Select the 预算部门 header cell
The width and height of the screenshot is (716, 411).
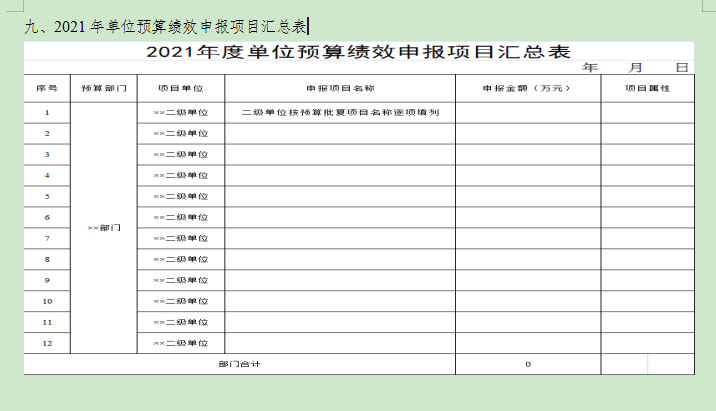click(x=103, y=88)
